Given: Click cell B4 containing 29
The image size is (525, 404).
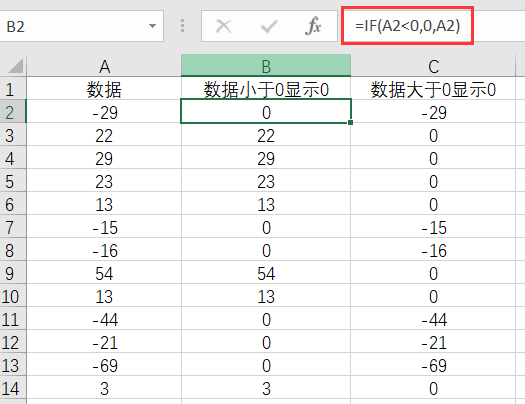Looking at the screenshot, I should [266, 157].
